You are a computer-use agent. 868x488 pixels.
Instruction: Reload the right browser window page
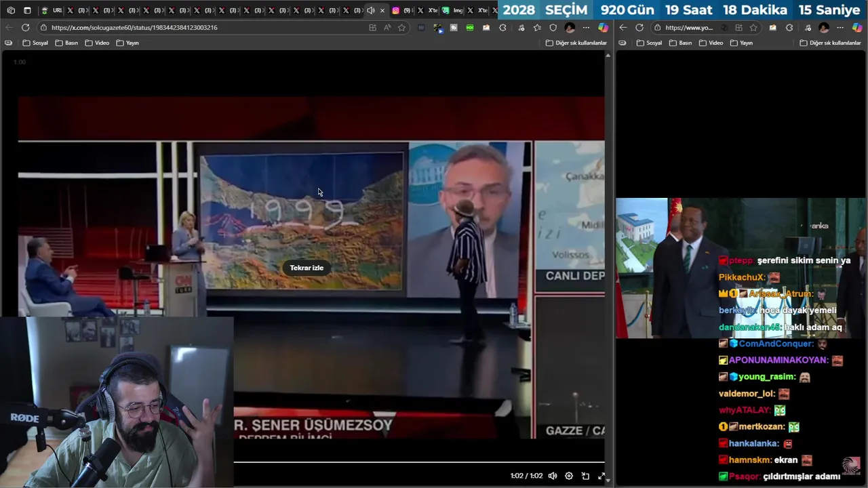coord(639,28)
